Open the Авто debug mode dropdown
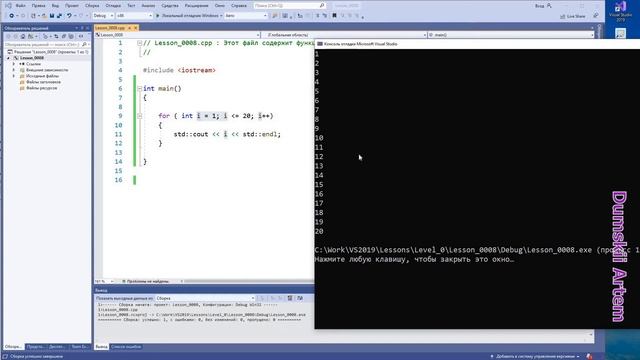 [x=246, y=16]
